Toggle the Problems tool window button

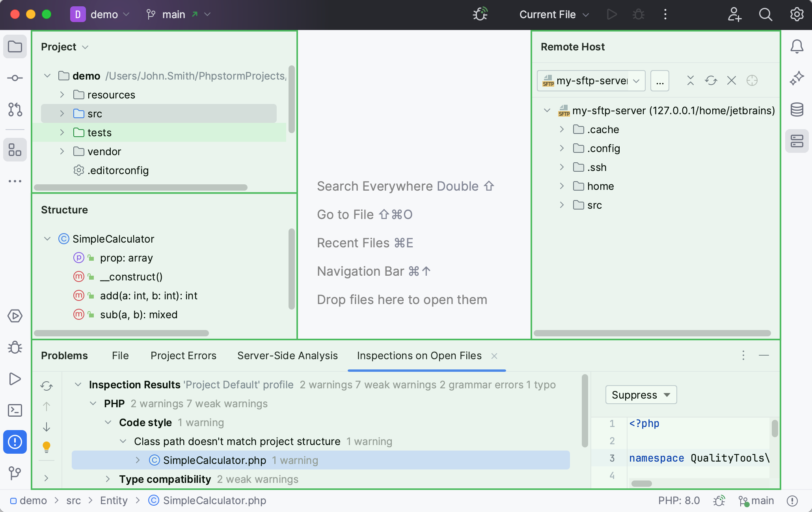click(x=15, y=442)
